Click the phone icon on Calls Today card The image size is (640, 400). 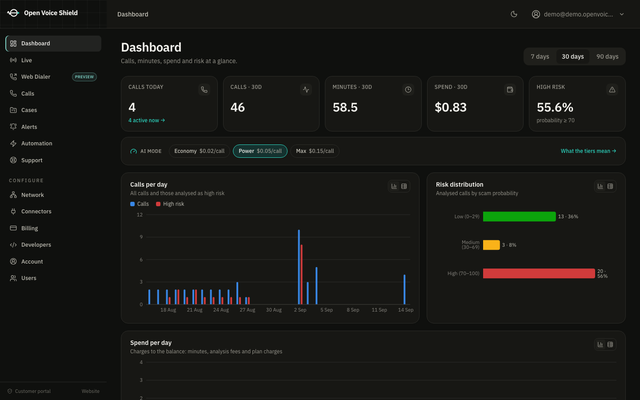pos(204,90)
